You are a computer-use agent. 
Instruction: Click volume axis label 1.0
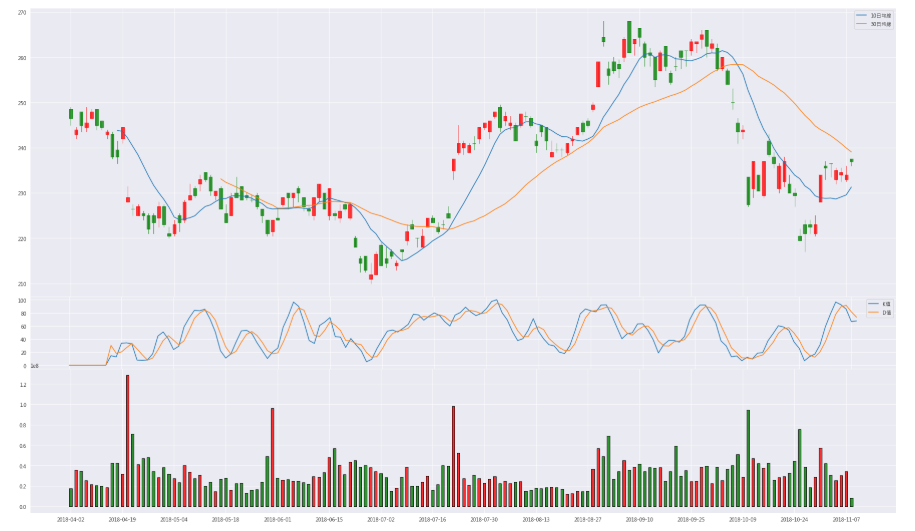pyautogui.click(x=23, y=405)
